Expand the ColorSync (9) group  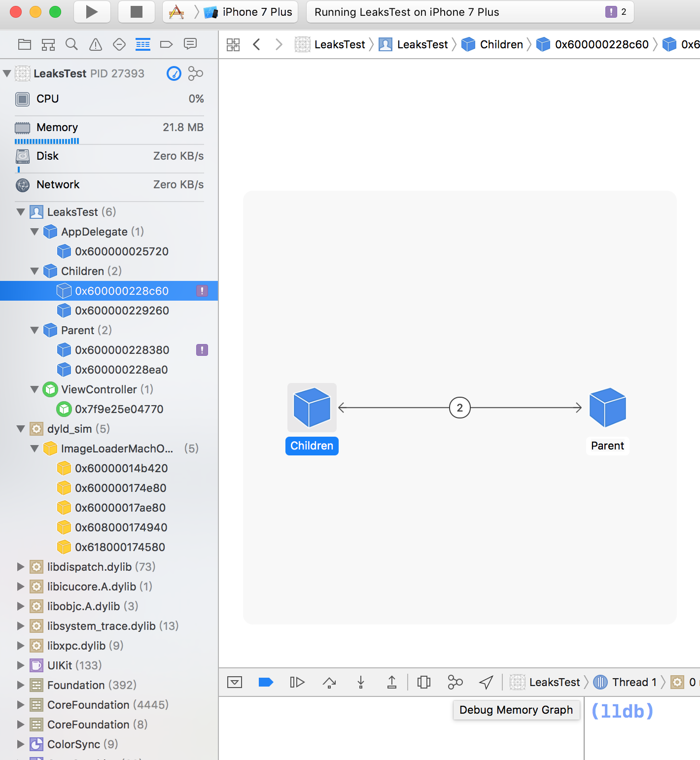tap(21, 744)
